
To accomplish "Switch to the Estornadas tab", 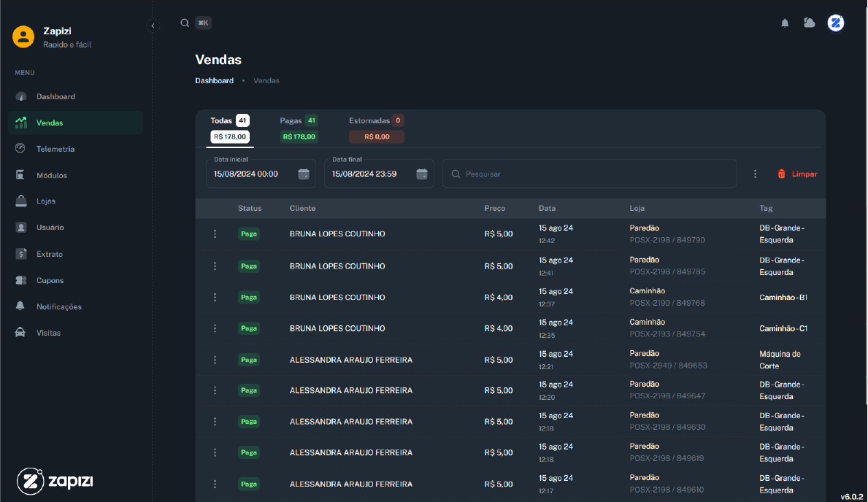I will [377, 129].
